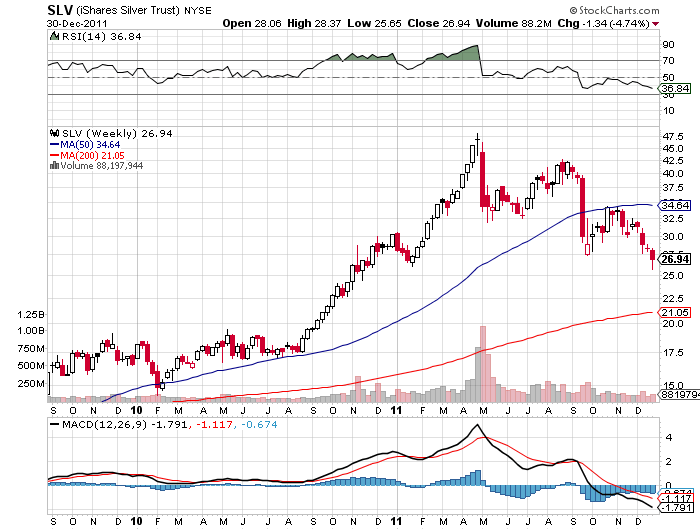Click the red -1.117 value in the MACD legend
Viewport: 700px width, 530px height.
point(214,425)
